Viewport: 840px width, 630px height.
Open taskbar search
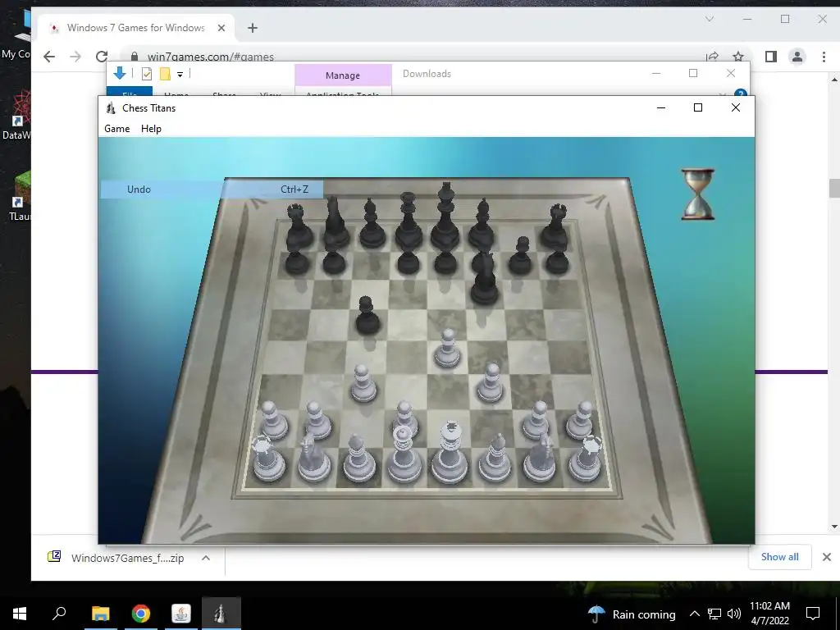click(x=59, y=614)
